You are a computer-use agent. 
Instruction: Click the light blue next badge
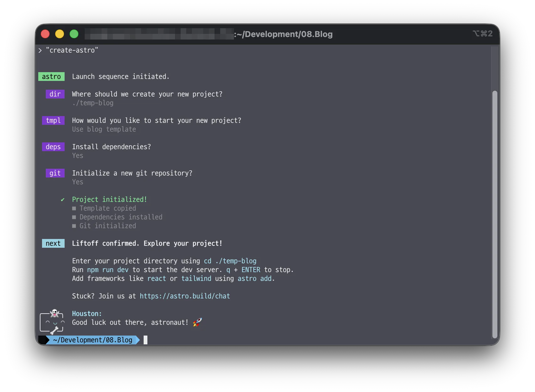tap(53, 243)
